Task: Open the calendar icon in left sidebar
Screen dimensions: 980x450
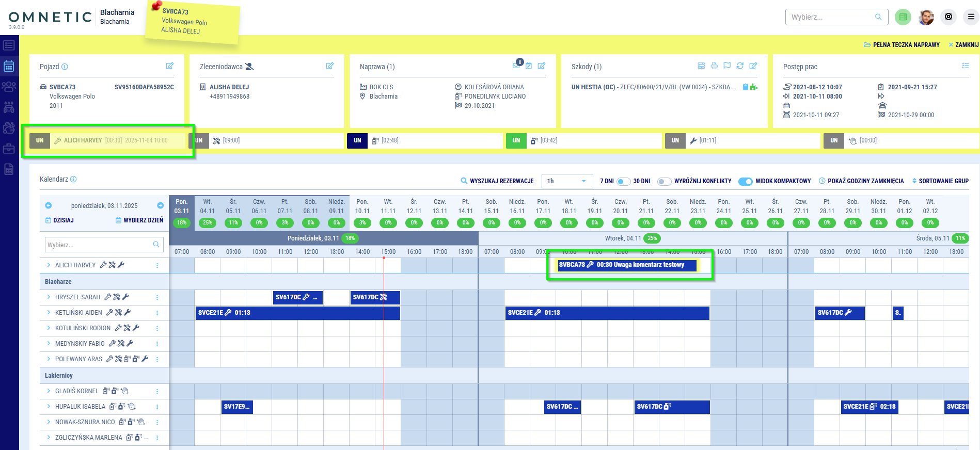Action: point(9,66)
